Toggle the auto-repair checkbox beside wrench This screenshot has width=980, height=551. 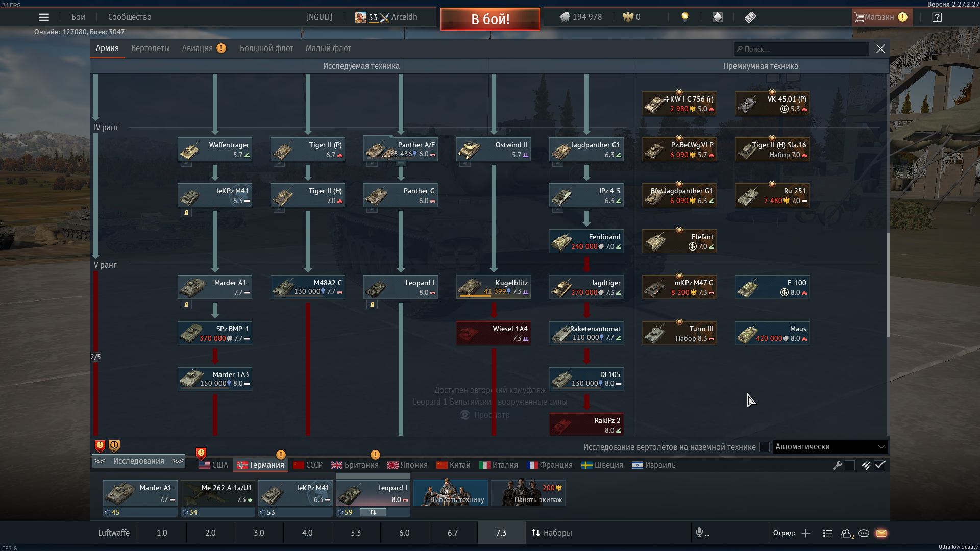850,465
